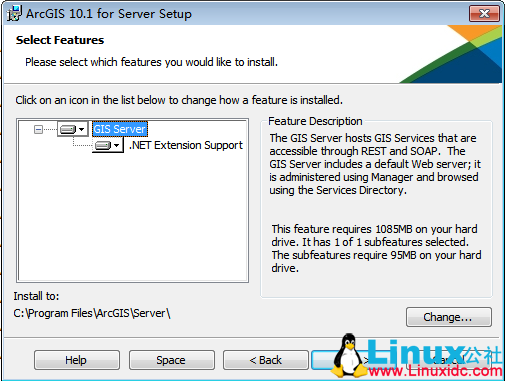
Task: Click the setup installer icon in title bar
Action: (x=14, y=14)
